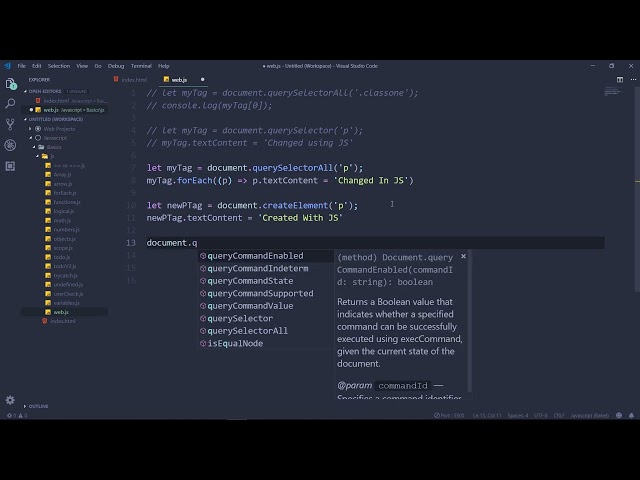
Task: Click Spaces: 4 indentation status entry
Action: [x=518, y=416]
